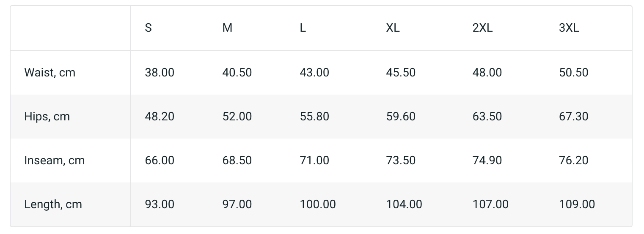The width and height of the screenshot is (644, 234).
Task: Select the Length, cm row label
Action: pyautogui.click(x=53, y=204)
